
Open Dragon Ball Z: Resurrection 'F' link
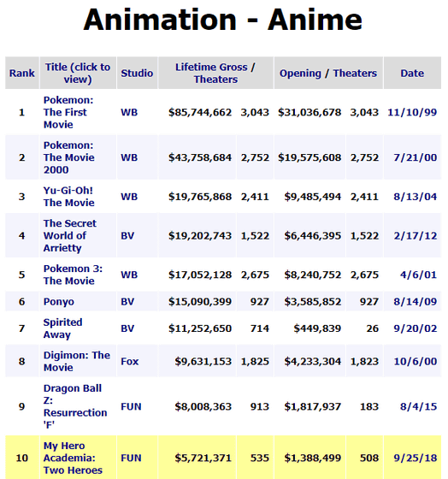coord(75,406)
